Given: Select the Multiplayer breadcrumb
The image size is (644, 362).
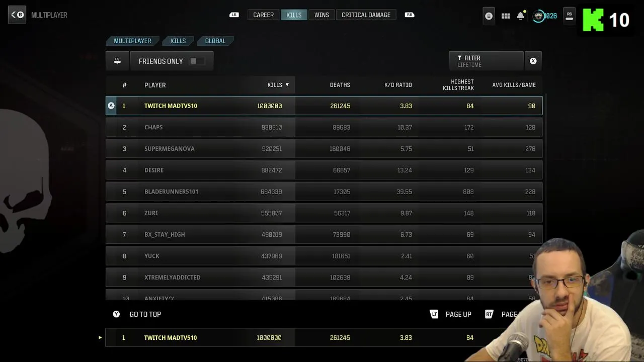Looking at the screenshot, I should pyautogui.click(x=132, y=41).
